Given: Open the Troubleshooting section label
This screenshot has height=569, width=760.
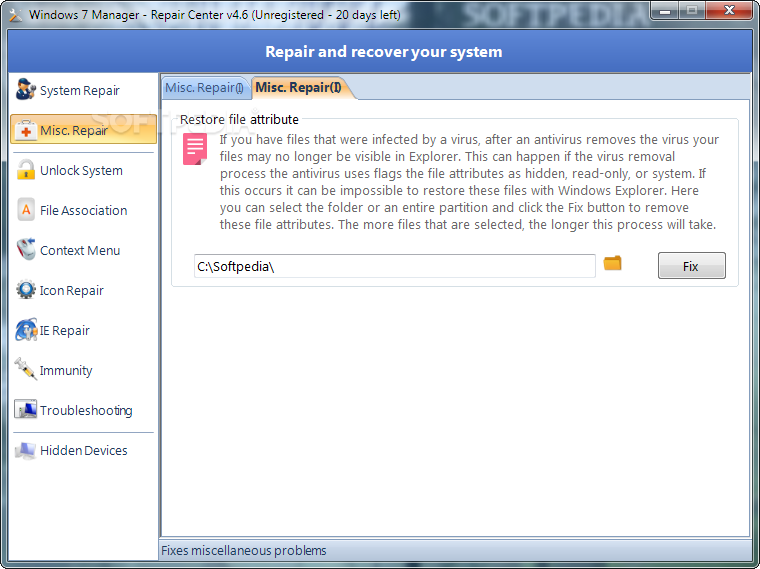Looking at the screenshot, I should pyautogui.click(x=86, y=411).
